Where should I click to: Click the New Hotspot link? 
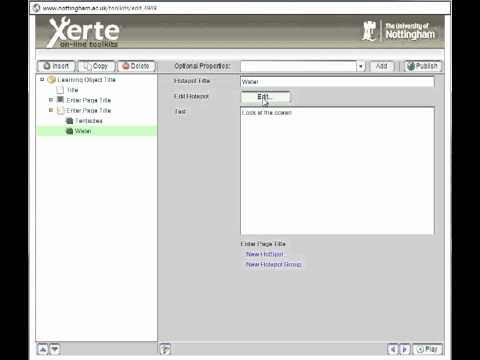[x=265, y=254]
